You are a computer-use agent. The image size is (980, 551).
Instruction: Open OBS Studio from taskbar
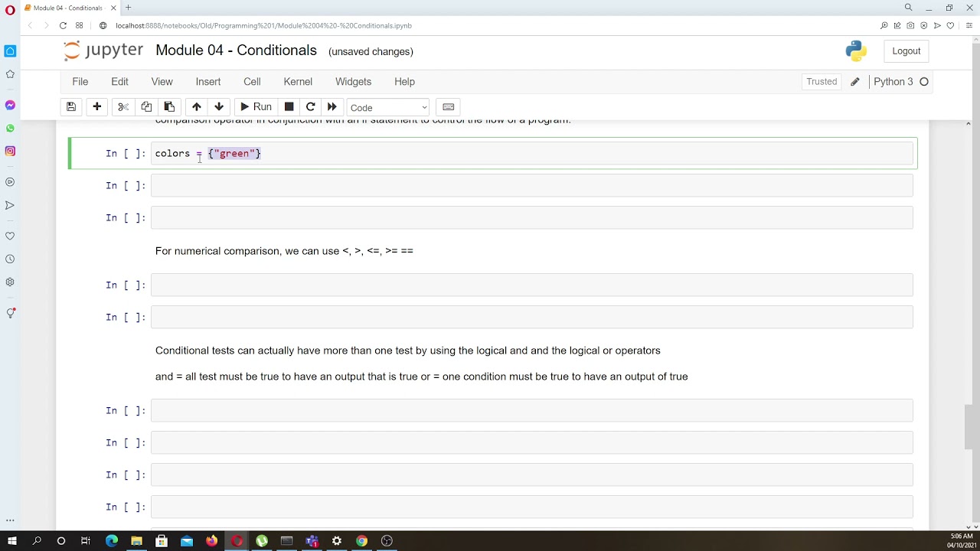[387, 541]
